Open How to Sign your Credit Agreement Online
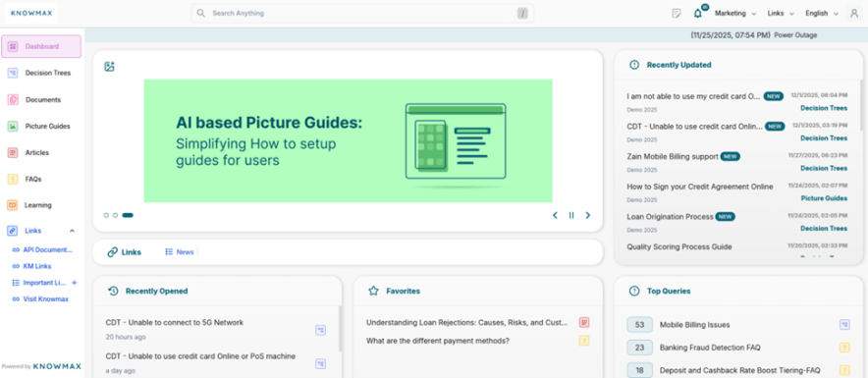This screenshot has height=378, width=868. 700,187
